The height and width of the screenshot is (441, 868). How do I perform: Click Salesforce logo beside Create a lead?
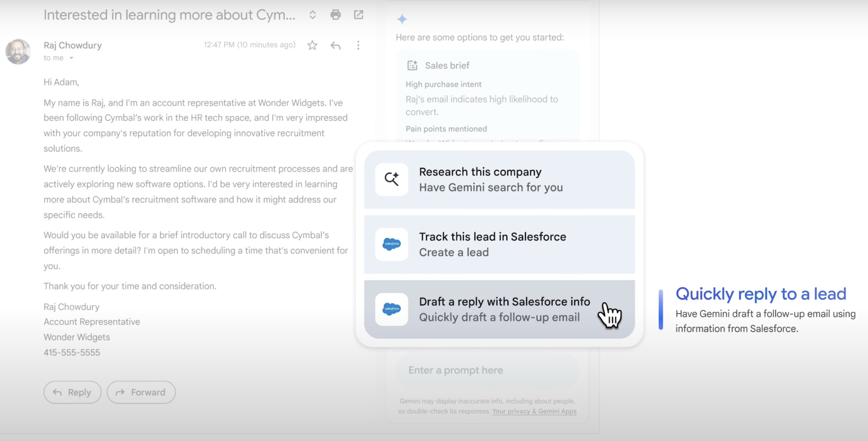[392, 244]
